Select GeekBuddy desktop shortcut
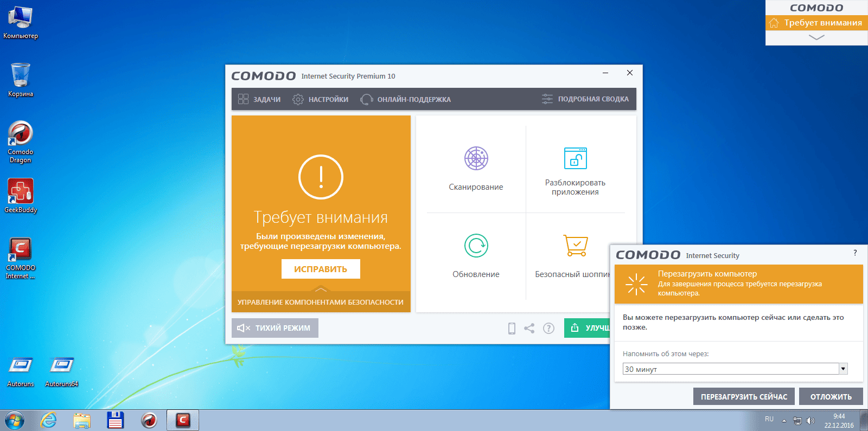868x431 pixels. 21,196
